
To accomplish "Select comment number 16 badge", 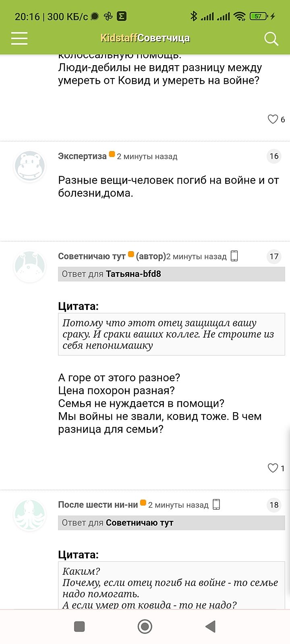I will pyautogui.click(x=274, y=156).
